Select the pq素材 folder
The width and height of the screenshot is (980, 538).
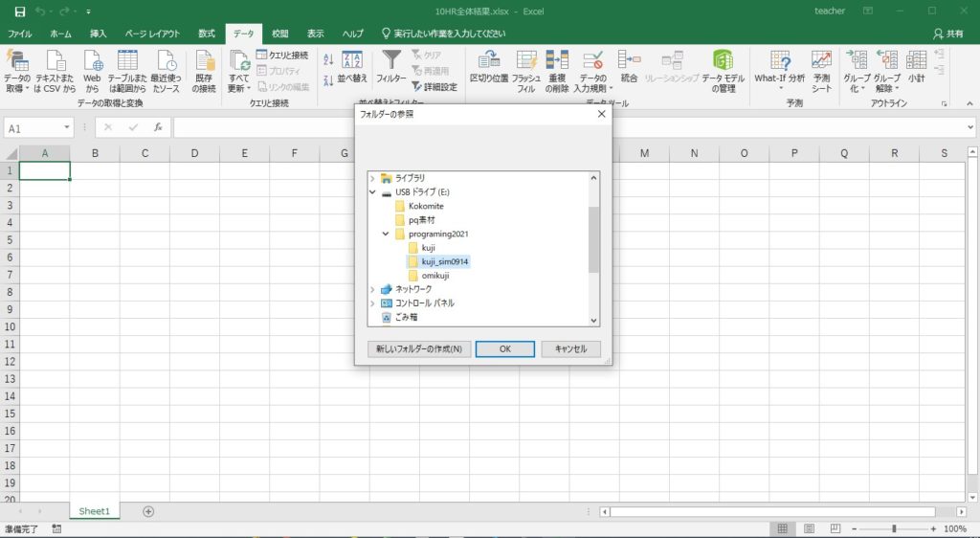point(422,220)
